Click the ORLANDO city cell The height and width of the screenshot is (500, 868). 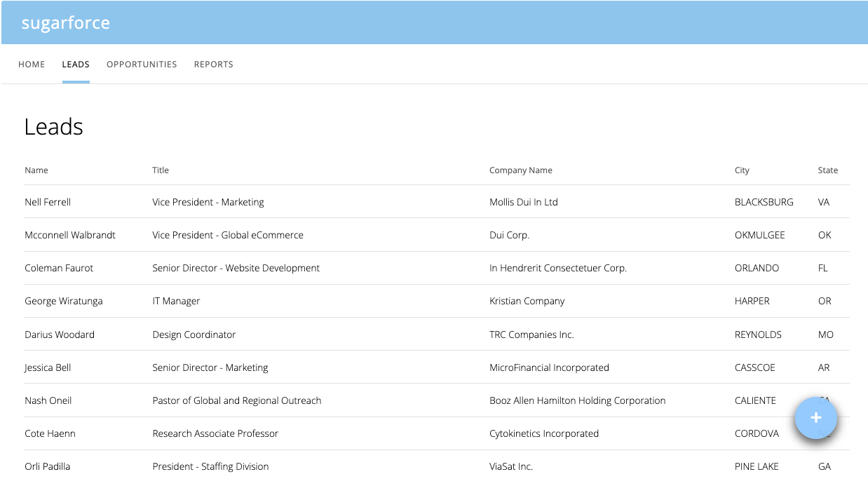pos(757,268)
